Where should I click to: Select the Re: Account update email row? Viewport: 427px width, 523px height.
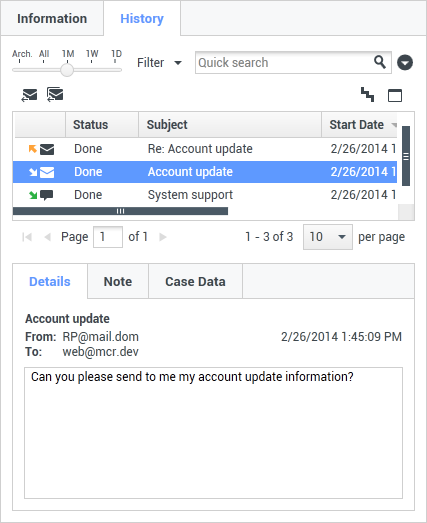coord(205,149)
